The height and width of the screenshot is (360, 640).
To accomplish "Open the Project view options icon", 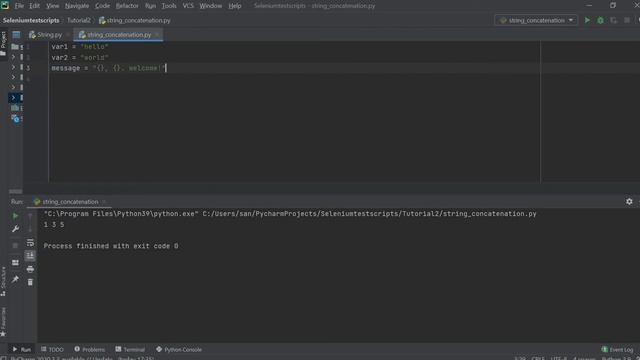I will pyautogui.click(x=16, y=35).
